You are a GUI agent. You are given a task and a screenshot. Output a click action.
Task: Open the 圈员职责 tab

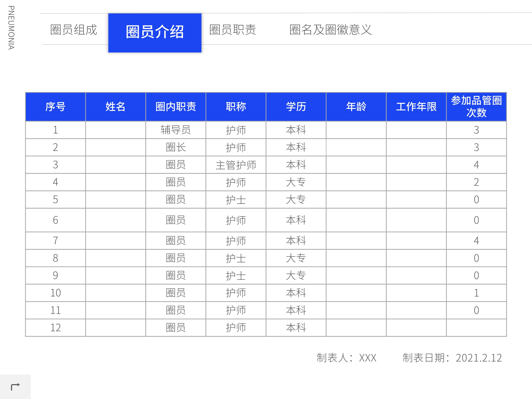[233, 30]
